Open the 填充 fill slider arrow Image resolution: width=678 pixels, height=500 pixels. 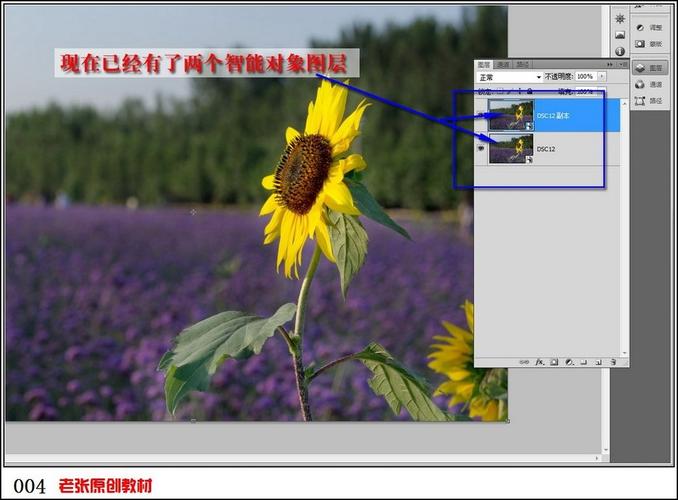tap(601, 91)
